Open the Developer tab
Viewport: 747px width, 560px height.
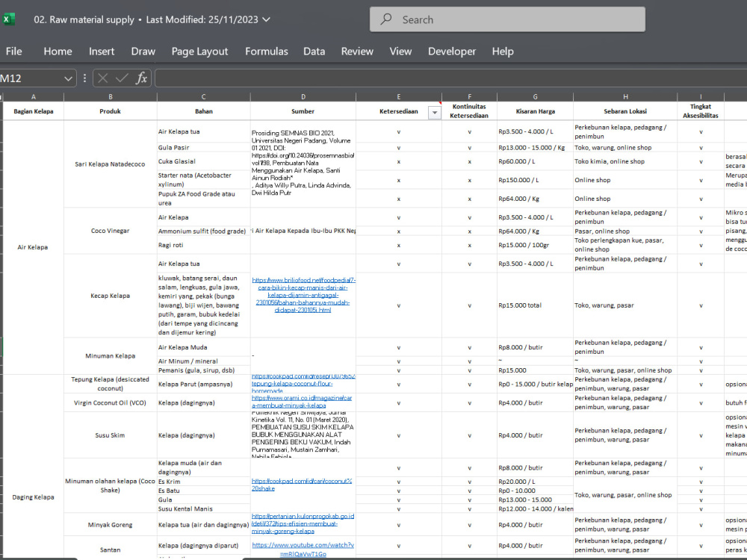coord(452,51)
